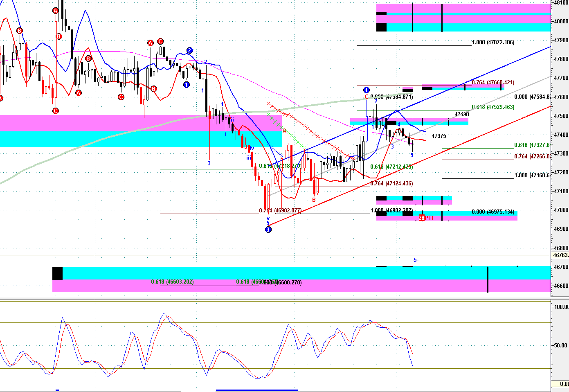Select the 0.764 (47660.421) Fibonacci level
Screen dimensions: 569x392
tap(493, 83)
